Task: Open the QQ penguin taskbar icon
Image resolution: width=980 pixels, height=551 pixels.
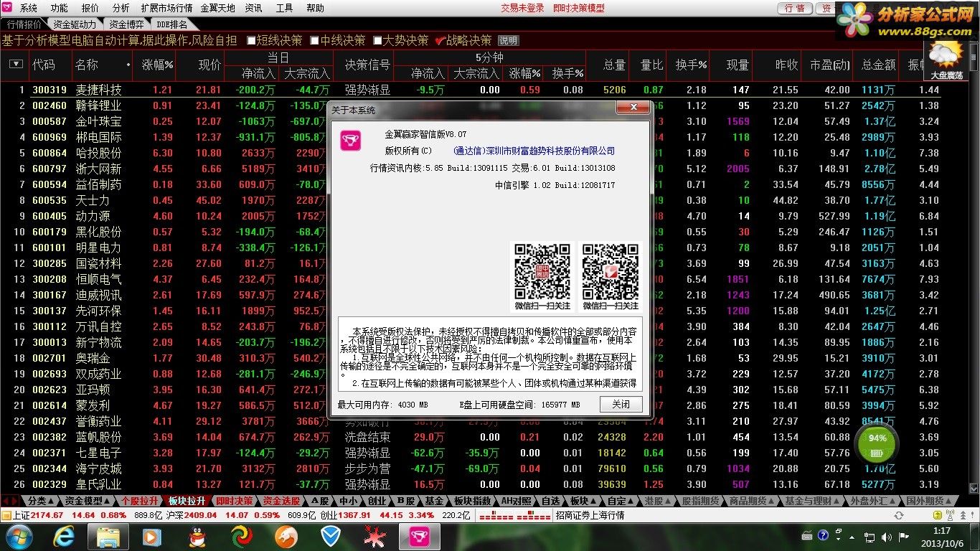Action: (197, 536)
